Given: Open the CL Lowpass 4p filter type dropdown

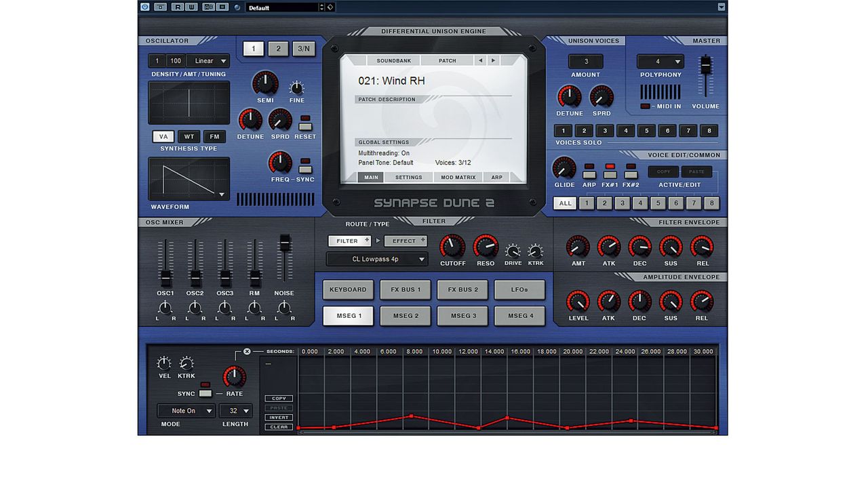Looking at the screenshot, I should tap(377, 259).
